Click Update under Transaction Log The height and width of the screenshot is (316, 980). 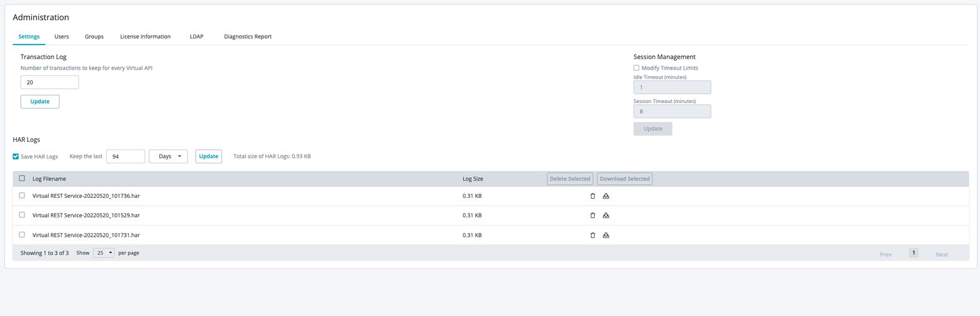pos(40,101)
